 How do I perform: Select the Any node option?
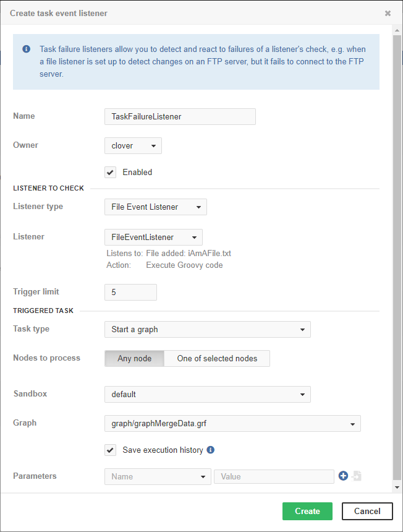click(134, 358)
